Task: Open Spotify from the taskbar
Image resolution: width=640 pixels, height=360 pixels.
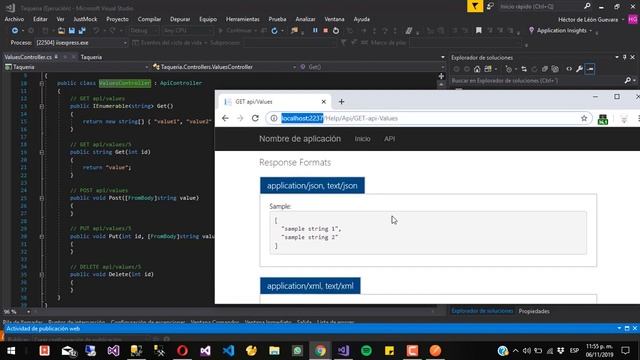Action: click(367, 351)
